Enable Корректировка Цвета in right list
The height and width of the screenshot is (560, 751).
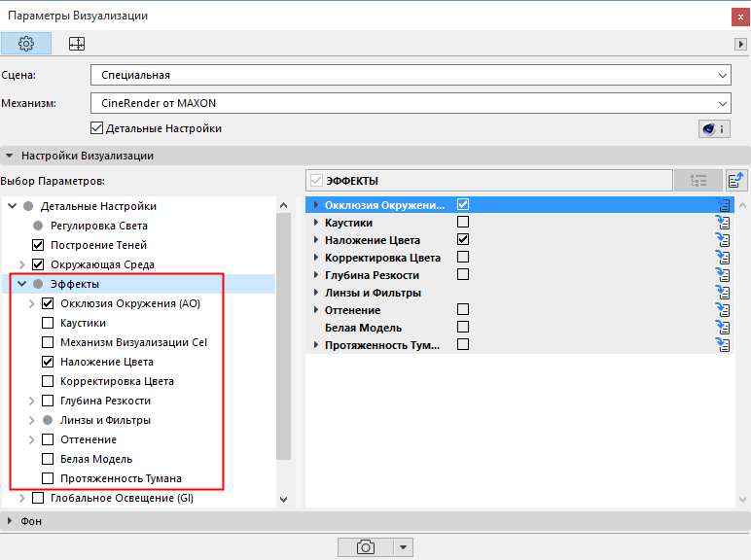pos(463,257)
